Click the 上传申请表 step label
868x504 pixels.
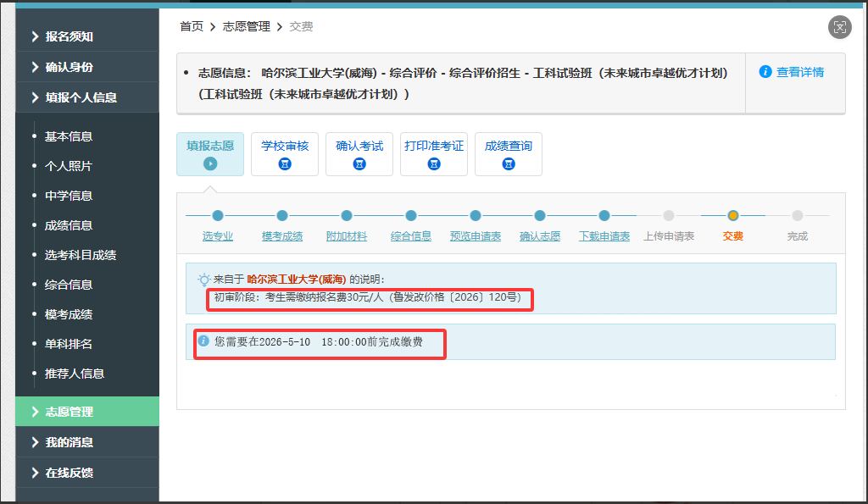click(669, 236)
